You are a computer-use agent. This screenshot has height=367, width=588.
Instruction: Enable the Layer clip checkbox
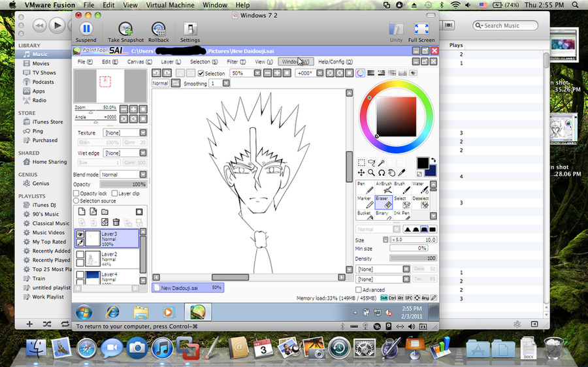click(x=115, y=193)
